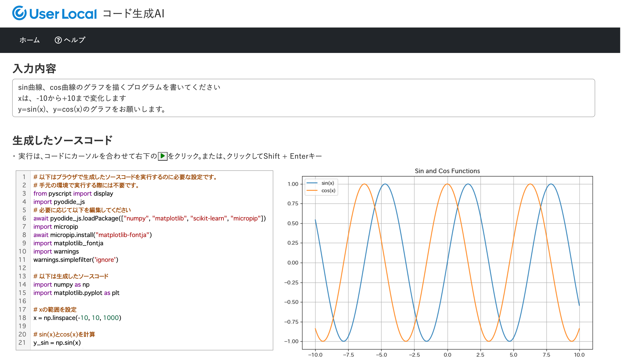This screenshot has width=621, height=364.
Task: Click the 0.50 y-axis tick label
Action: point(293,224)
